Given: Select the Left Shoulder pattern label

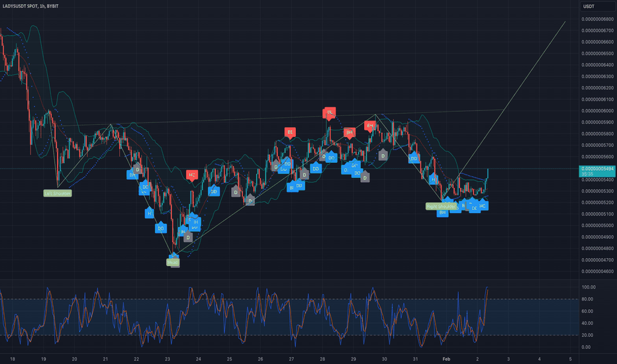Looking at the screenshot, I should (x=58, y=193).
